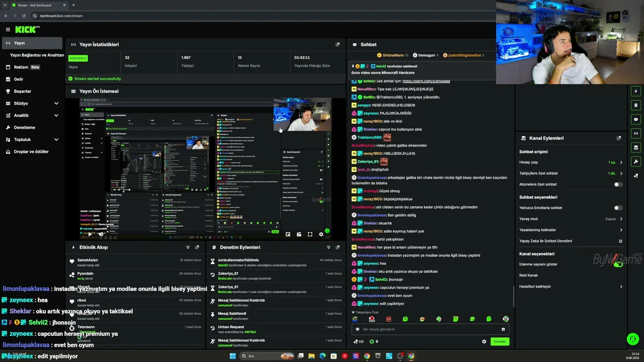
Task: Open the emote picker in message box
Action: 503,329
